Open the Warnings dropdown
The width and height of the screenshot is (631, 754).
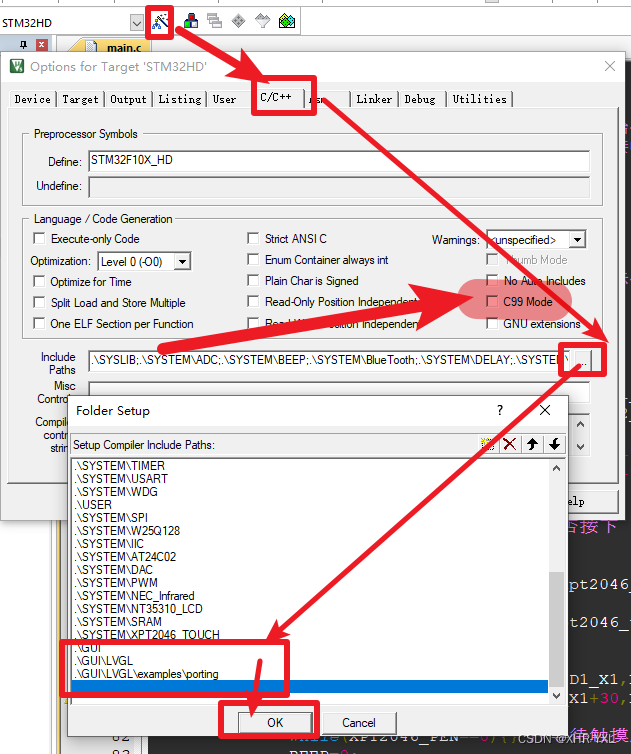click(577, 239)
